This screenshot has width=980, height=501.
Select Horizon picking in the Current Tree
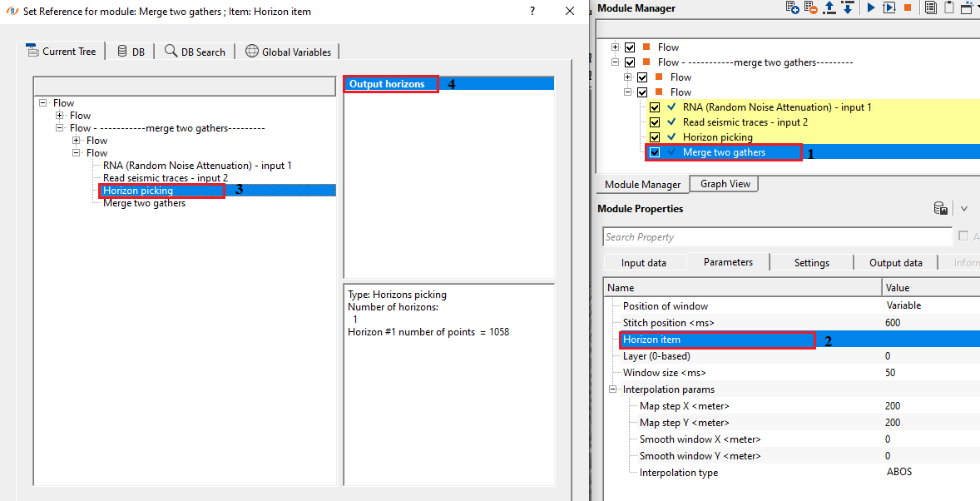pyautogui.click(x=138, y=191)
